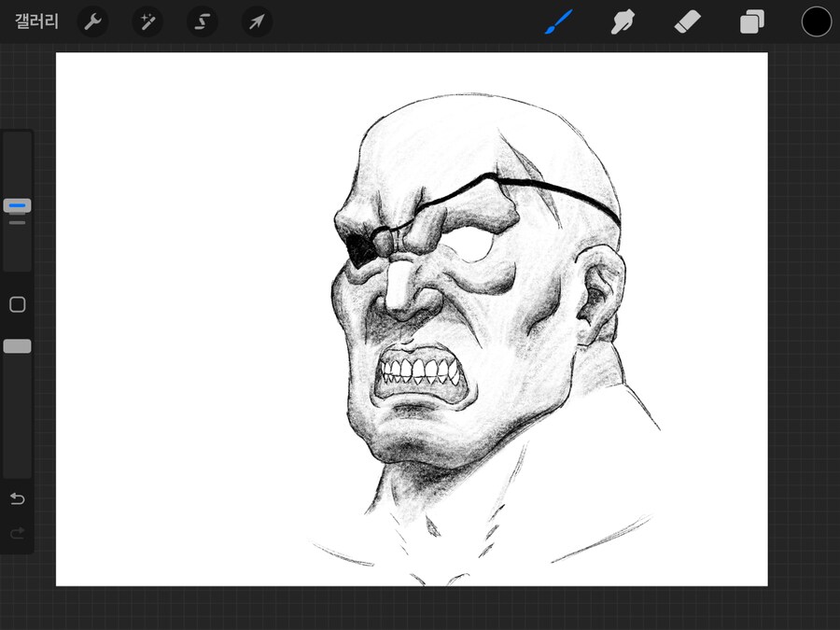Tap the square modify button in sidebar

[17, 304]
